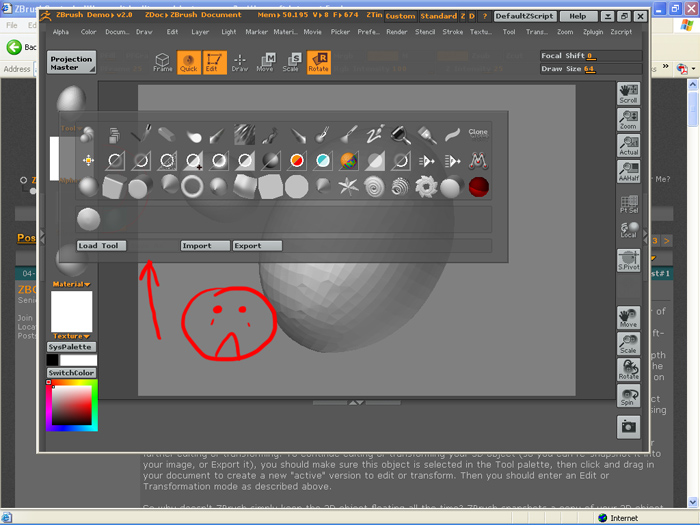Open the Material dropdown label

71,284
